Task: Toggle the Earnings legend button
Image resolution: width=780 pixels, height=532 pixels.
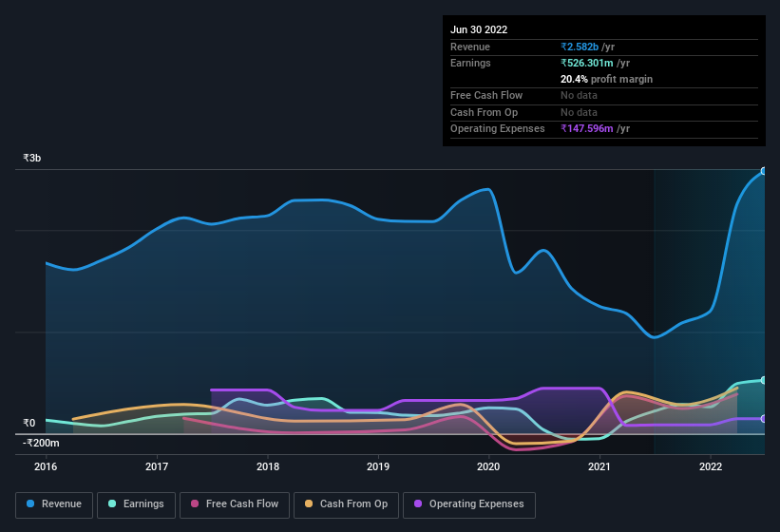Action: [136, 504]
